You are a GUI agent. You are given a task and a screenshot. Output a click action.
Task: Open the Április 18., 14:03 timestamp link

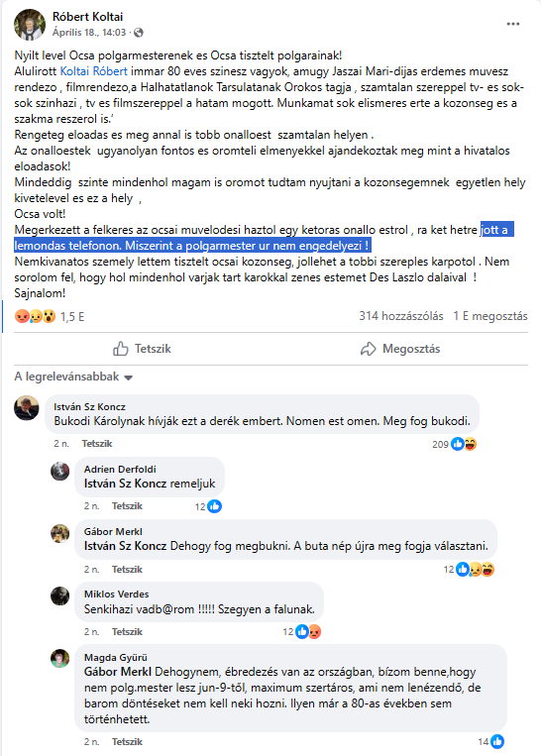coord(89,33)
